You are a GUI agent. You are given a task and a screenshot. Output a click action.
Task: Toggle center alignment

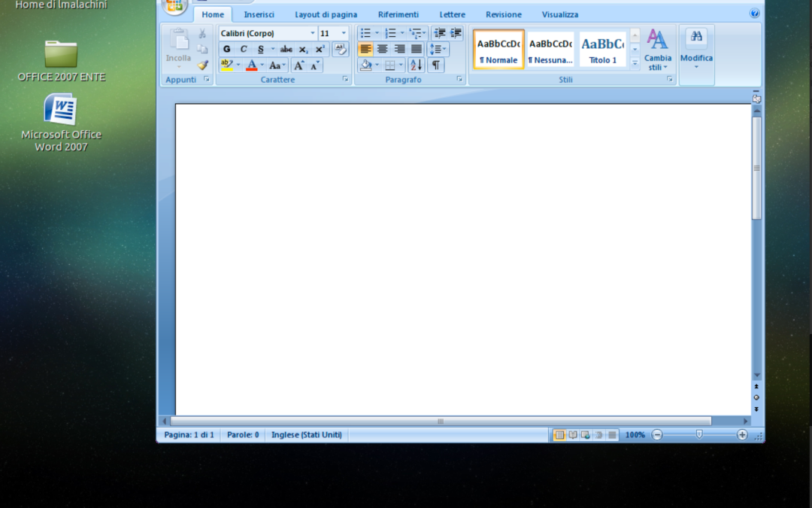pos(382,49)
